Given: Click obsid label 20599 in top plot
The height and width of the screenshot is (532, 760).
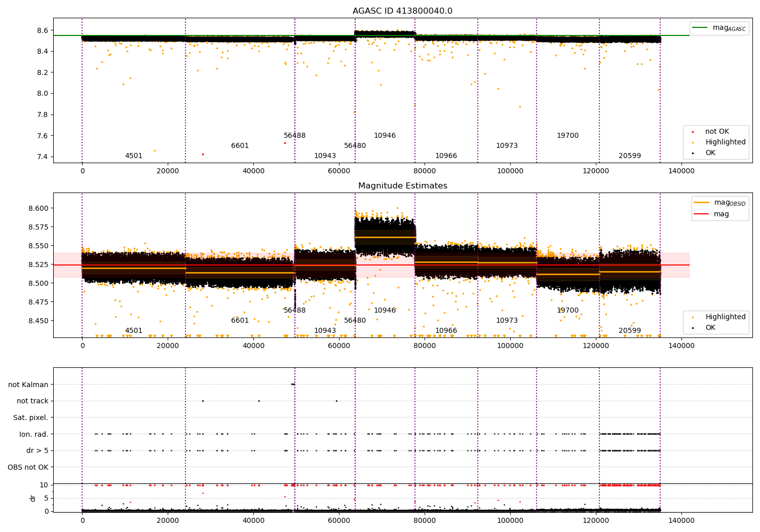Looking at the screenshot, I should point(630,156).
